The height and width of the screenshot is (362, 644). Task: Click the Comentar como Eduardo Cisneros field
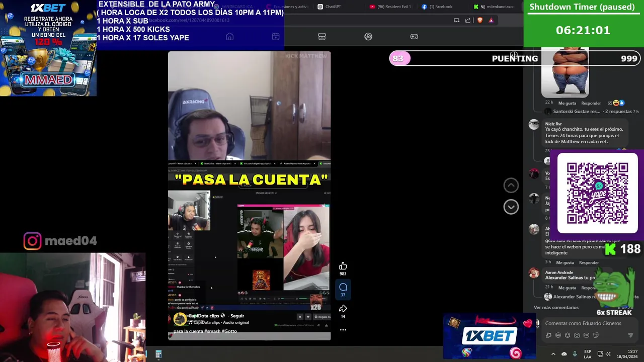coord(583,323)
